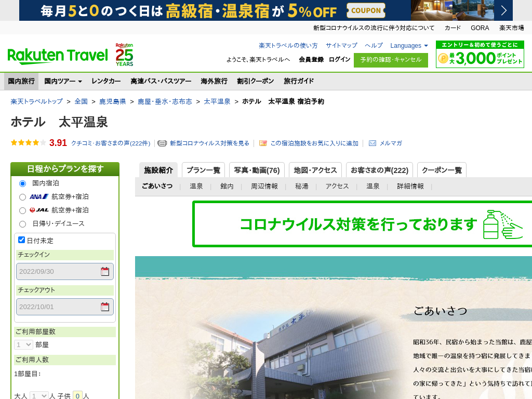This screenshot has height=399, width=532.
Task: Open the 国内旅行 navigation tab
Action: coord(21,81)
